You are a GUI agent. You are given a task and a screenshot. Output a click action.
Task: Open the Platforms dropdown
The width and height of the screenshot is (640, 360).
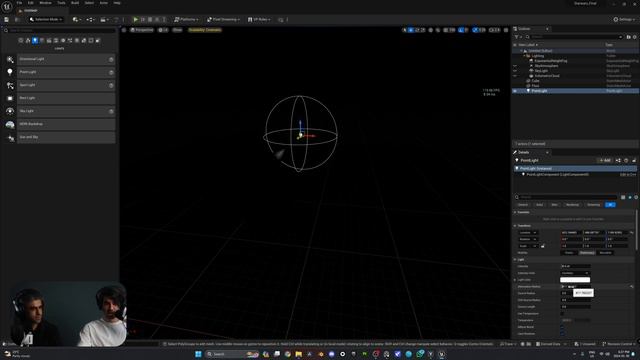(x=186, y=19)
